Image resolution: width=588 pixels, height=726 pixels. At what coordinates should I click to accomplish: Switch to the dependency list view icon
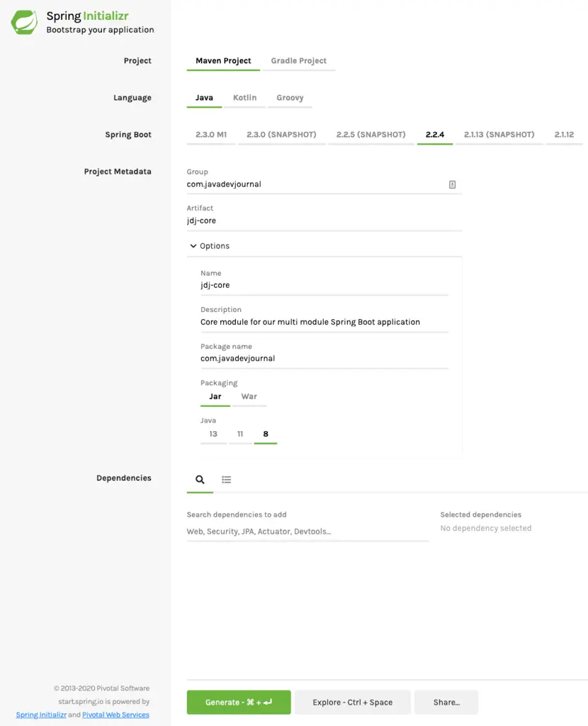(226, 479)
